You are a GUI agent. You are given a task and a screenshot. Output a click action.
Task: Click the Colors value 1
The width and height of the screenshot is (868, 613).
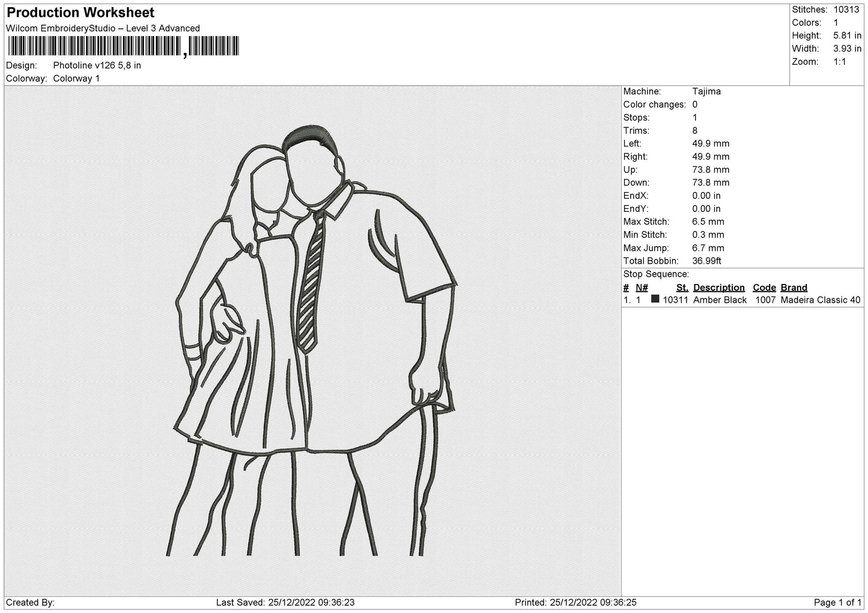836,23
